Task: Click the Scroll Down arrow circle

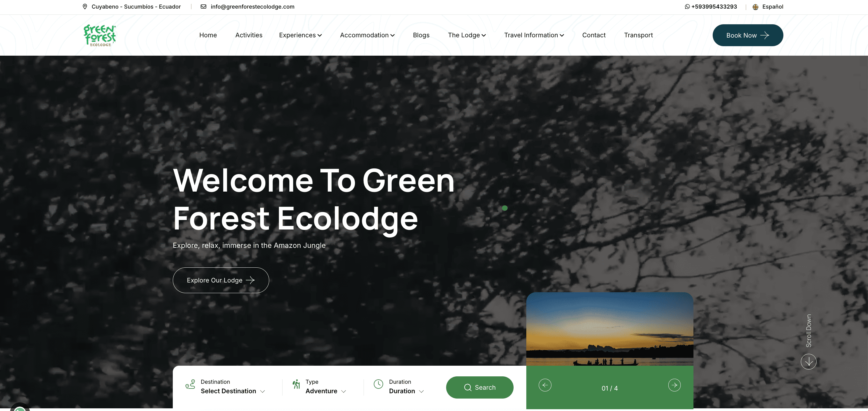Action: tap(808, 362)
